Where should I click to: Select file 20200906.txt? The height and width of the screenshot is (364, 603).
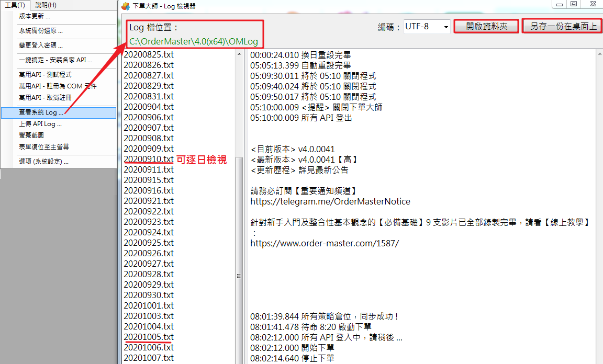[149, 117]
